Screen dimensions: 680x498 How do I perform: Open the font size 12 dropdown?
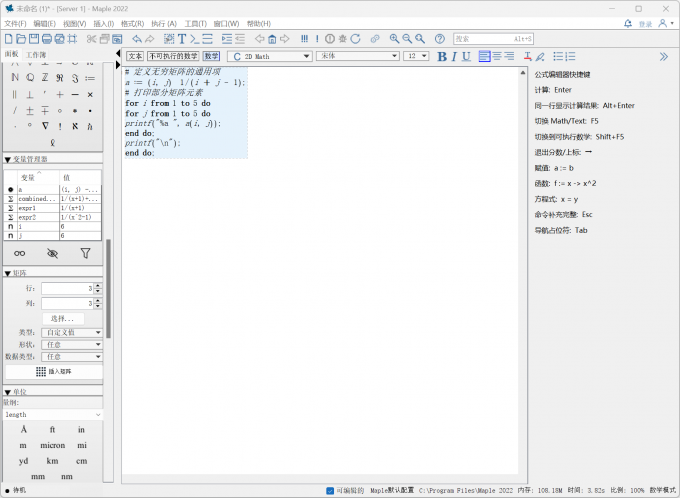[x=416, y=56]
